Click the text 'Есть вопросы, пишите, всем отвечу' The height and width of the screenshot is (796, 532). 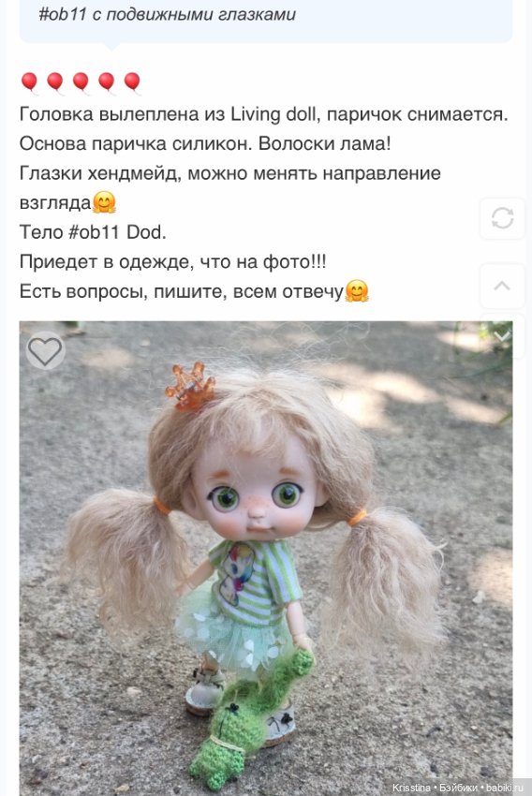tap(182, 291)
